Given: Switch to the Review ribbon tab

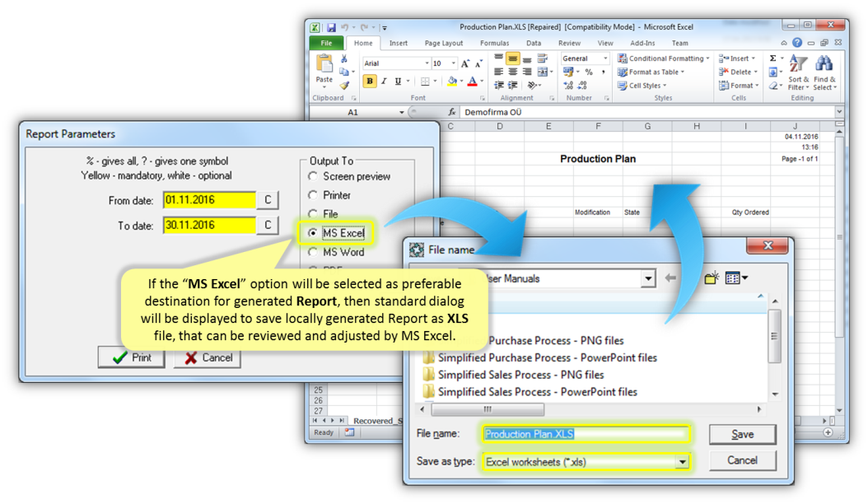Looking at the screenshot, I should [x=569, y=43].
